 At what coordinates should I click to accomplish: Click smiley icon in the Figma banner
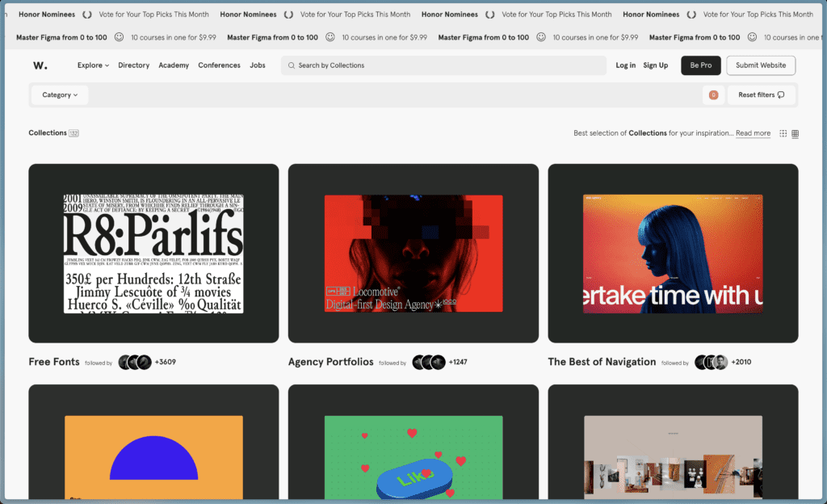[x=119, y=37]
